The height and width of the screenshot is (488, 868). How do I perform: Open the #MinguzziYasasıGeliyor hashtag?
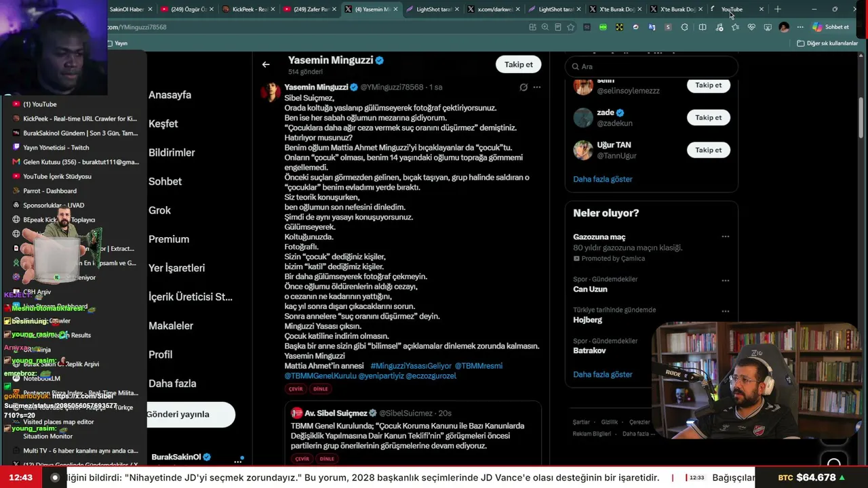(411, 366)
